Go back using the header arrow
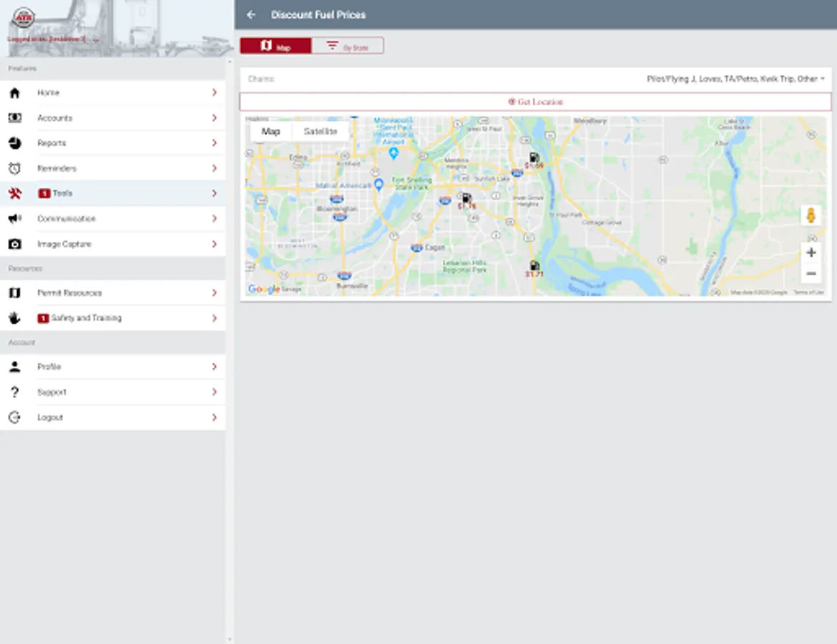The image size is (837, 644). point(251,15)
